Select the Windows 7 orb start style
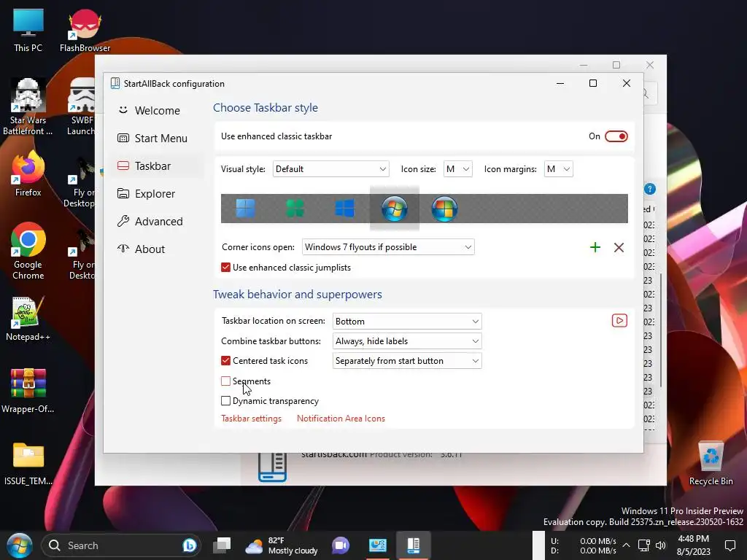Screen dimensions: 747x560 point(395,209)
